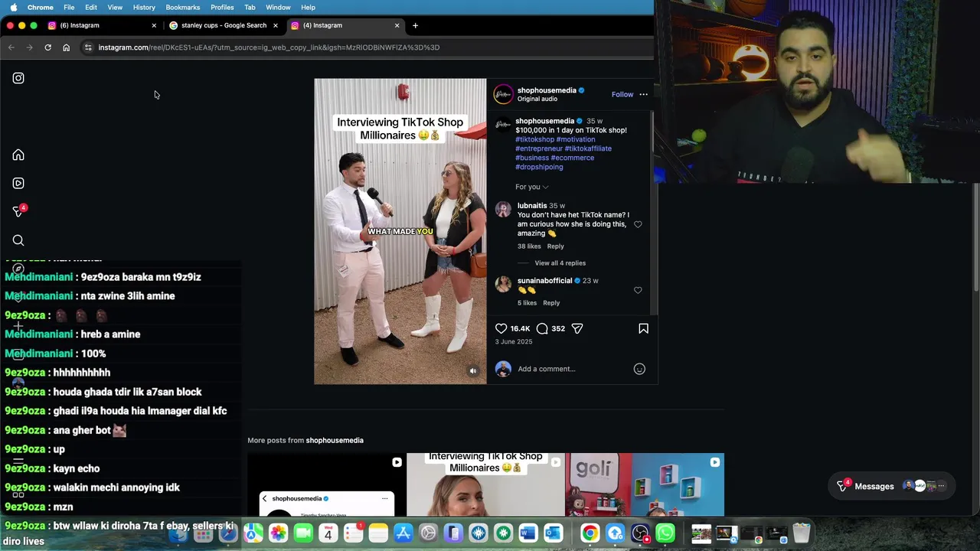Click the Chrome home button

click(x=66, y=47)
